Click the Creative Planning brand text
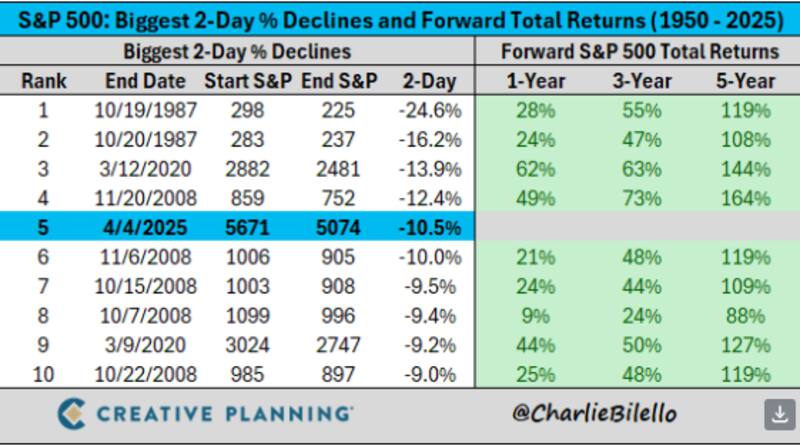 click(x=225, y=413)
